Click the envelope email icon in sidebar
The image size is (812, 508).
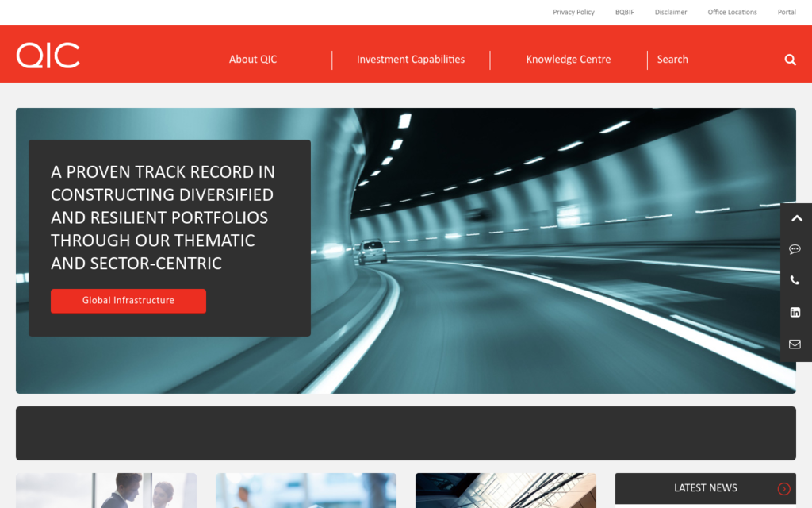point(795,344)
